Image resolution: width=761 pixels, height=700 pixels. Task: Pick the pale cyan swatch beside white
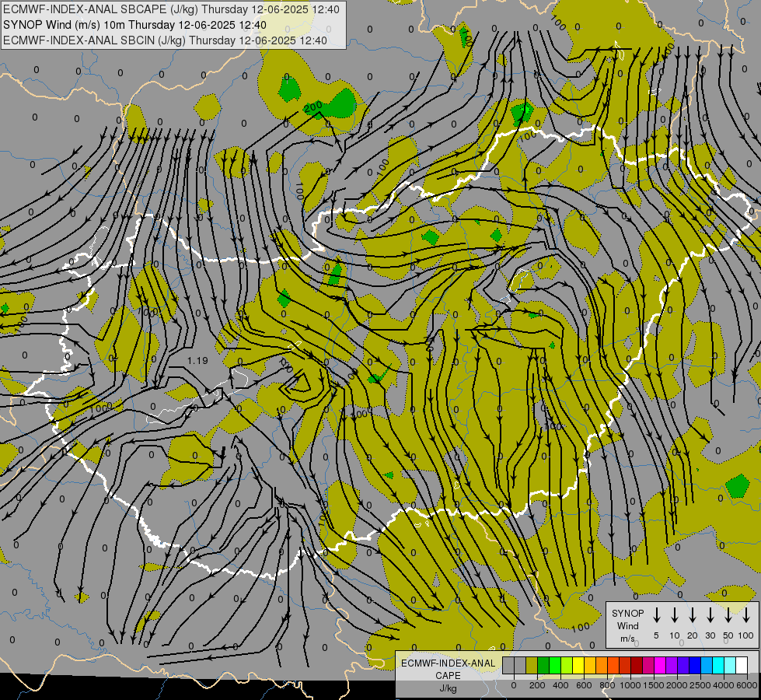(729, 665)
